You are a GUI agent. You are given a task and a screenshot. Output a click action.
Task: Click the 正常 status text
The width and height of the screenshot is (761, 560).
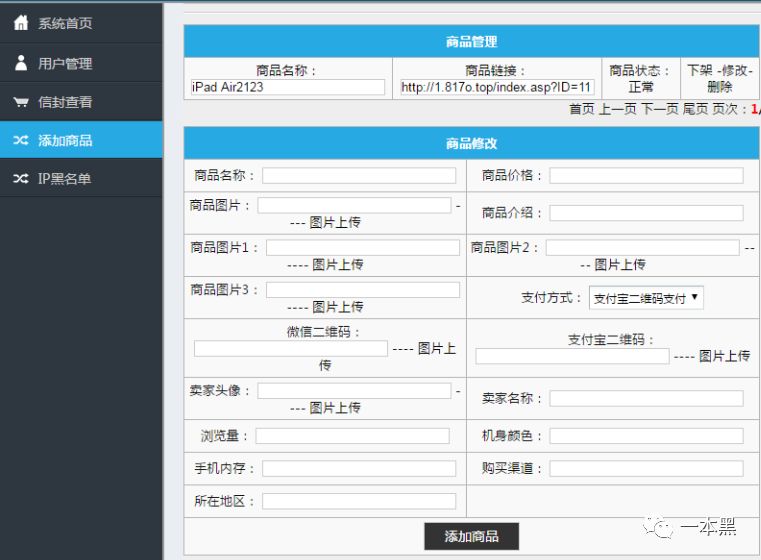coord(641,87)
